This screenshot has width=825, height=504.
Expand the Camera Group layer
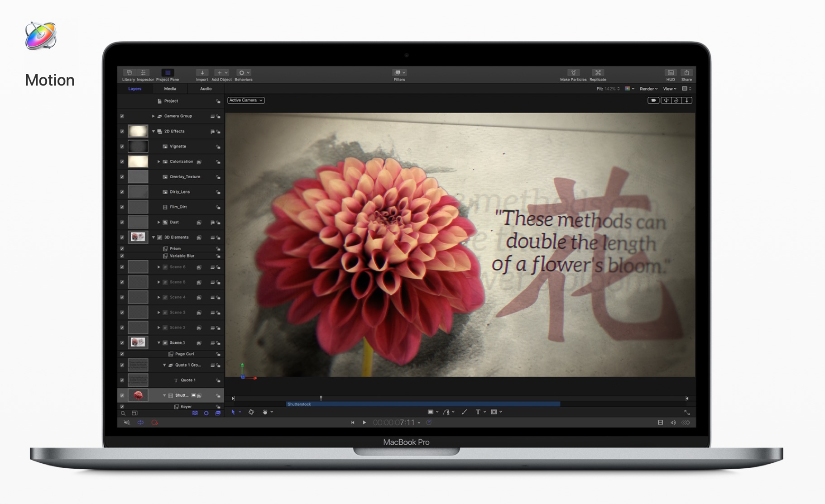pos(153,116)
